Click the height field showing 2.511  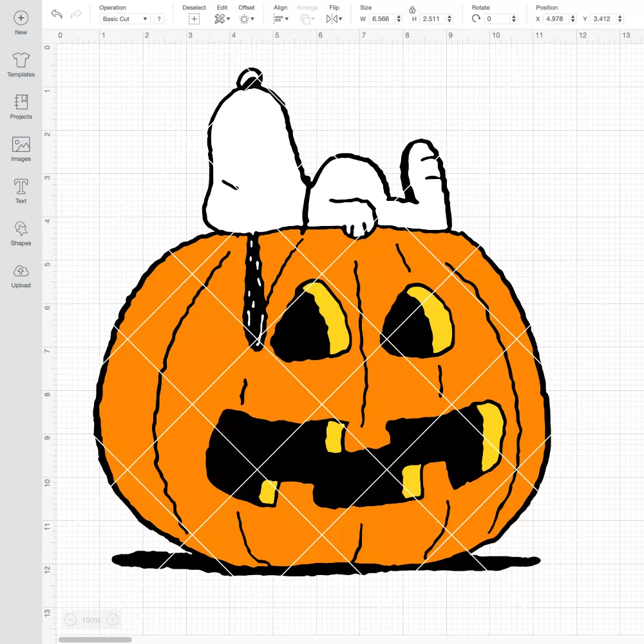click(432, 19)
